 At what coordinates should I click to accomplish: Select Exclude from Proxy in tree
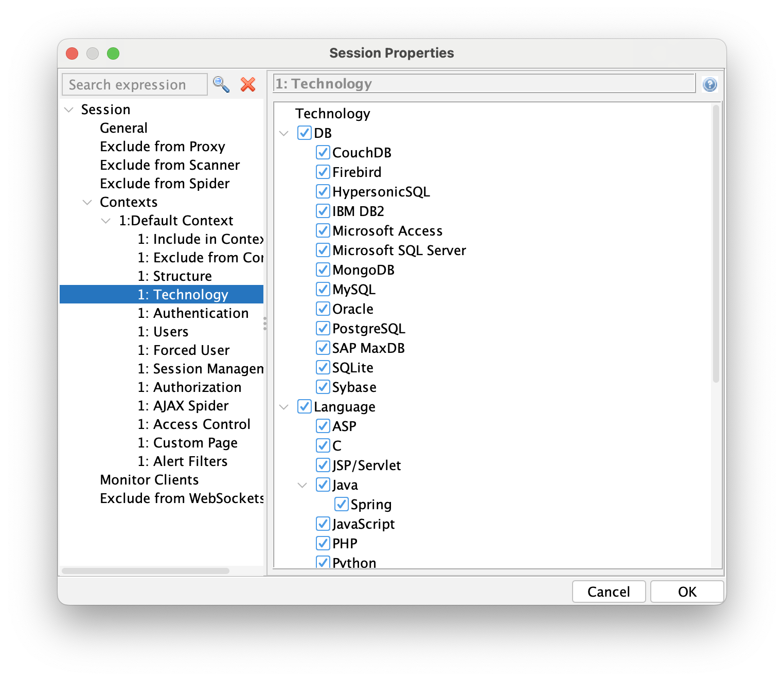click(x=162, y=147)
